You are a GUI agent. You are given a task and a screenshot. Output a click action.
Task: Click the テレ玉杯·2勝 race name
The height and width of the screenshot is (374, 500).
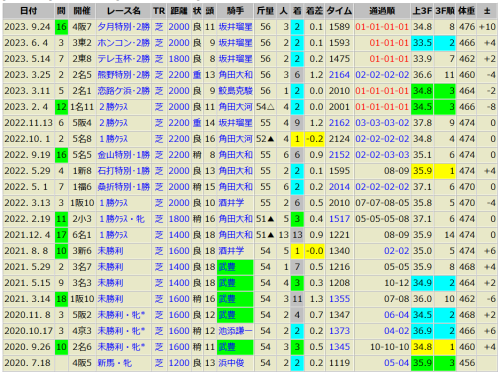124,59
